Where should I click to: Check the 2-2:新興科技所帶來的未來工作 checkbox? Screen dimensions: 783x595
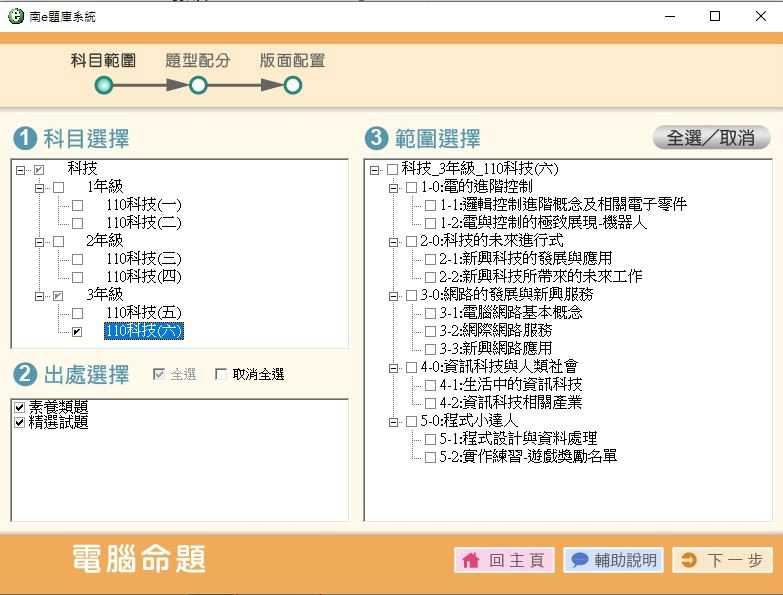click(430, 277)
